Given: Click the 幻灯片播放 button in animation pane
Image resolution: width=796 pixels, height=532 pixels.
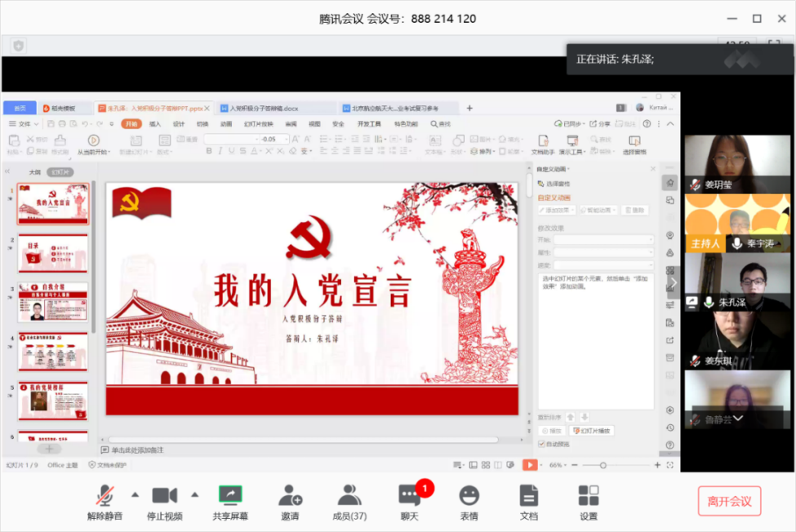Looking at the screenshot, I should click(594, 431).
